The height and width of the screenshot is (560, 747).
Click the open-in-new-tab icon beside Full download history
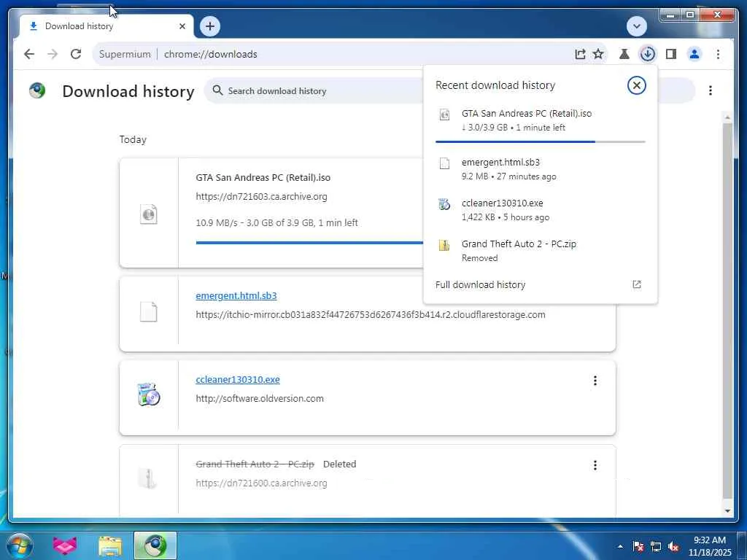pyautogui.click(x=636, y=285)
